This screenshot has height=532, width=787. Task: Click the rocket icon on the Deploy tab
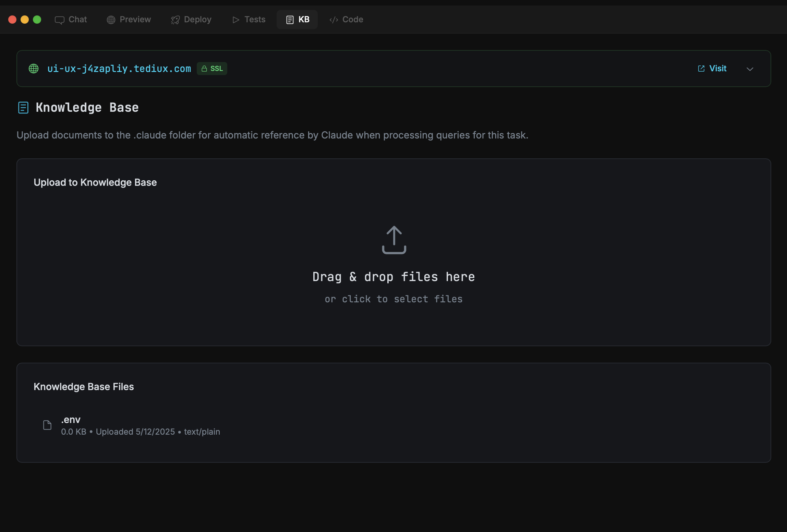(x=175, y=20)
